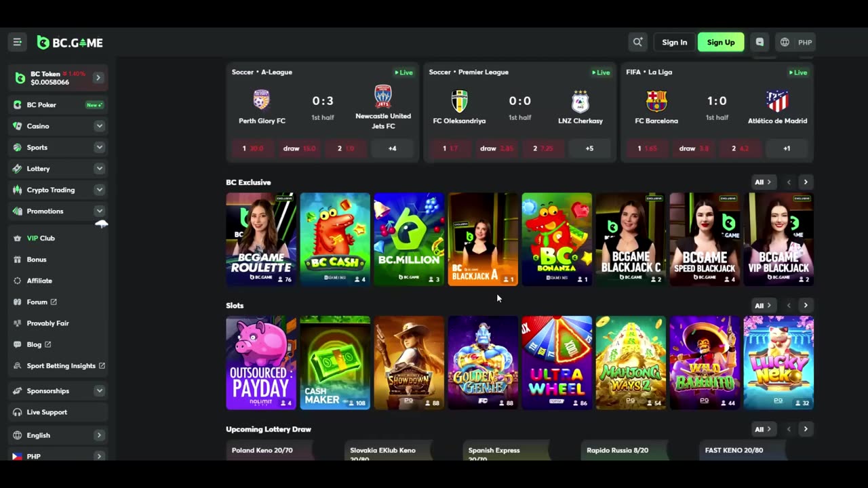The height and width of the screenshot is (488, 868).
Task: Expand the Promotions chevron
Action: (x=99, y=211)
